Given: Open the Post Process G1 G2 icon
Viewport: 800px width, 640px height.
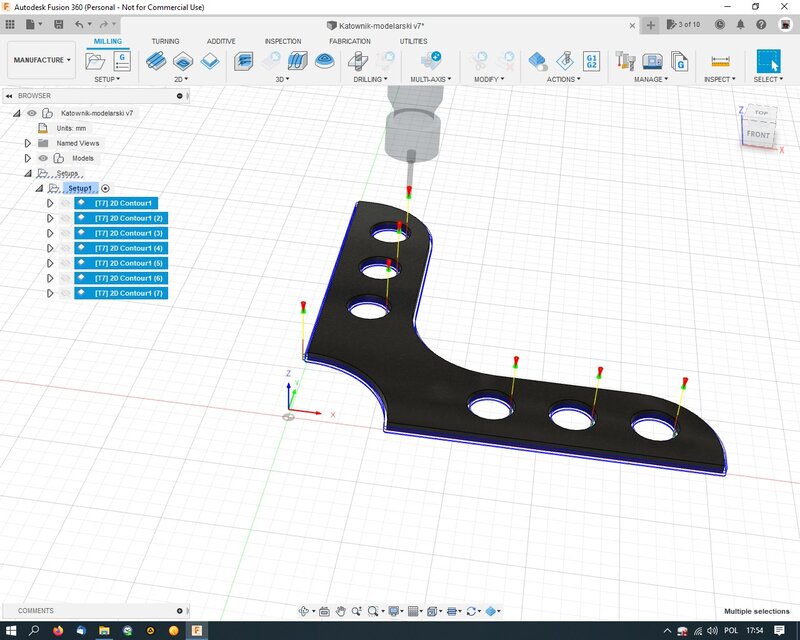Looking at the screenshot, I should [591, 61].
